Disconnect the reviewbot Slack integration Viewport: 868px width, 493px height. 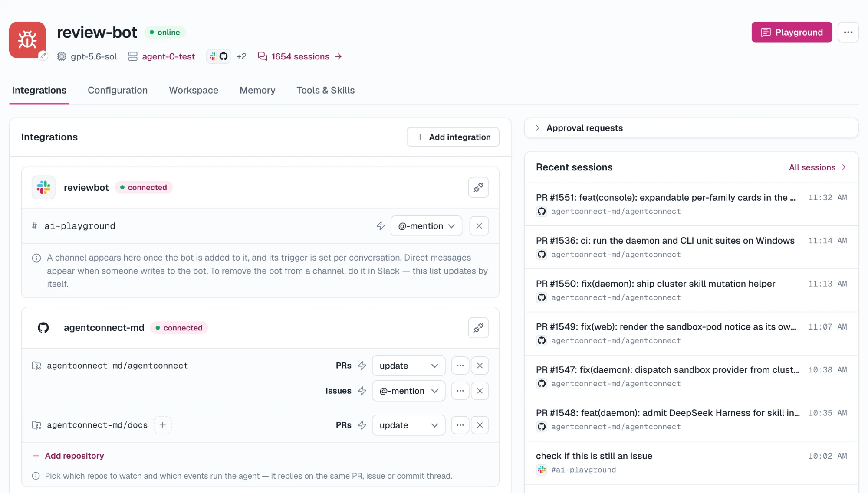478,187
